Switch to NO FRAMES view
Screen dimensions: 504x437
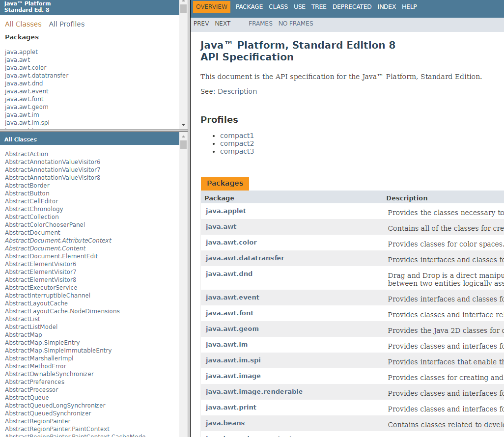[x=296, y=24]
